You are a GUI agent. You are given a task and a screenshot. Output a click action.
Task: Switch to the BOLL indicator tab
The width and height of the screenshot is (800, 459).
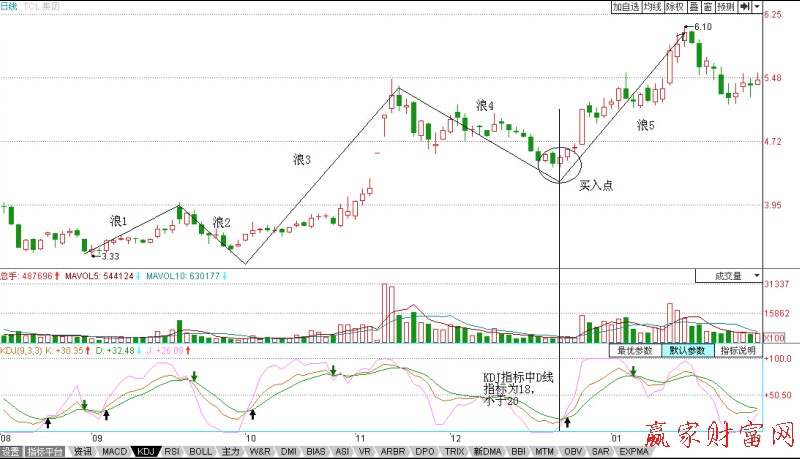(x=200, y=452)
